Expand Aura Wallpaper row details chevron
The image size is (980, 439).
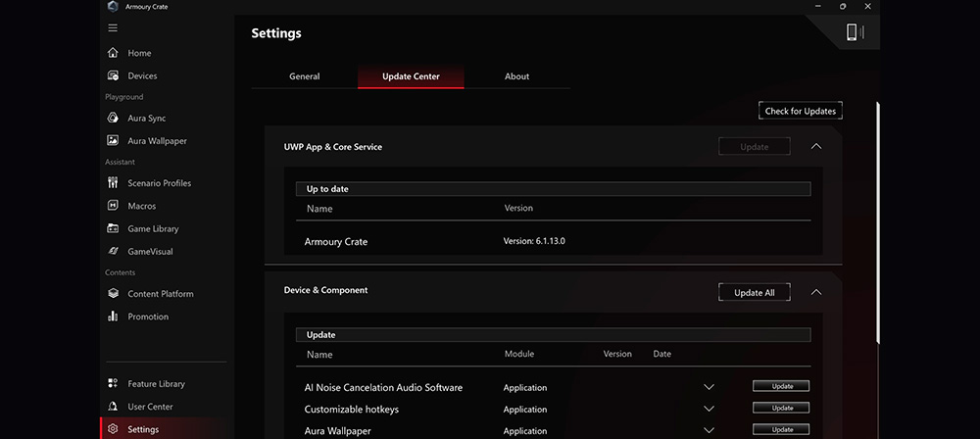[x=709, y=430]
